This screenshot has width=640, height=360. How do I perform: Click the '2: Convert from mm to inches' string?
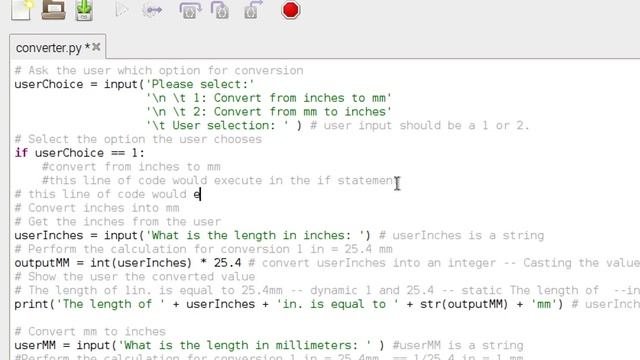tap(269, 112)
